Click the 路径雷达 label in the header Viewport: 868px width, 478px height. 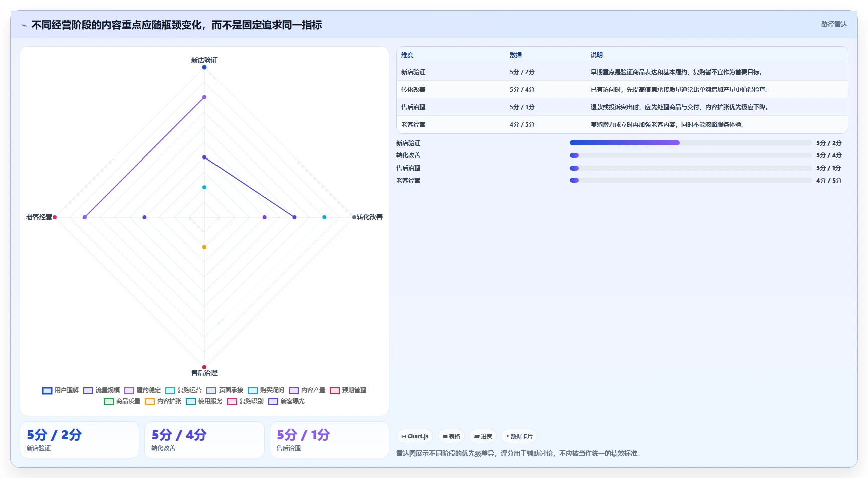pyautogui.click(x=834, y=24)
